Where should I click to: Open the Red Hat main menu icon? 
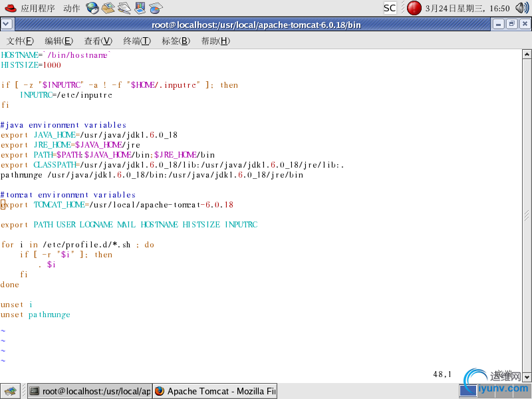click(10, 8)
